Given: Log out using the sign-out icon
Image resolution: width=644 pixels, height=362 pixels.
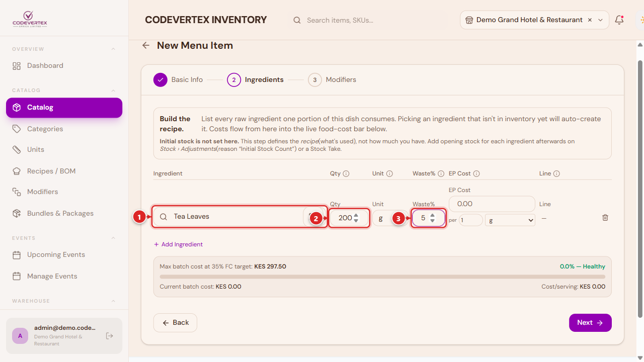Looking at the screenshot, I should pos(110,336).
